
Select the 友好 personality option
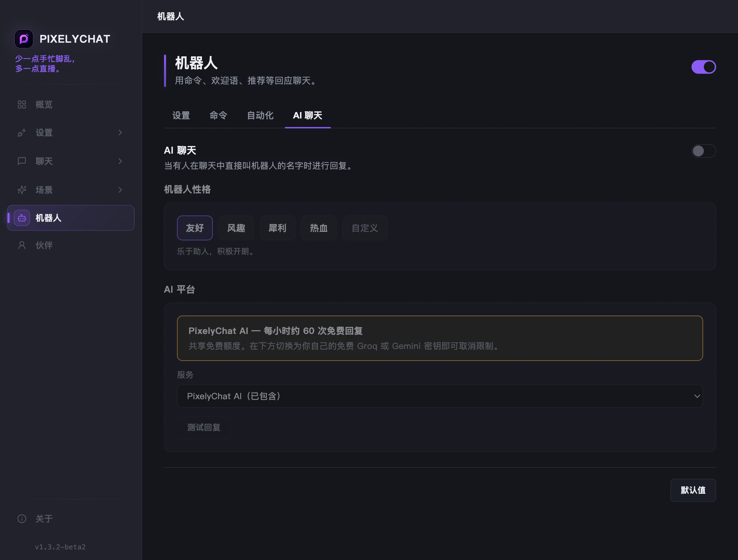tap(195, 228)
